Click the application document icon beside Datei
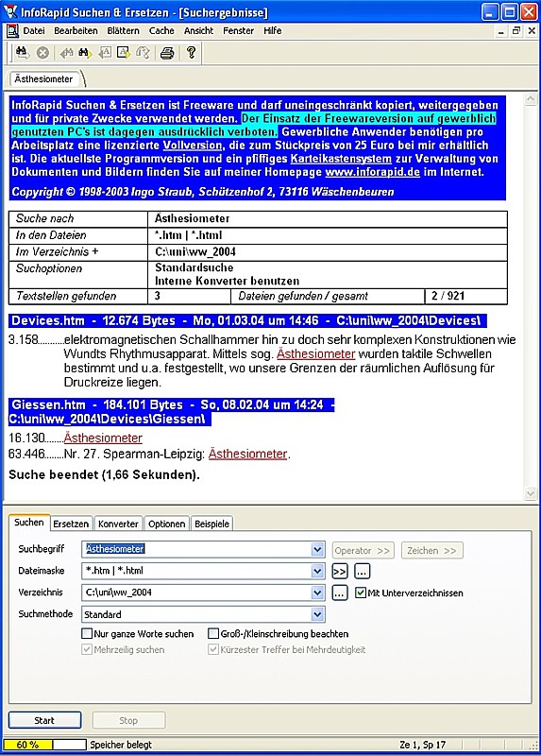541x756 pixels. click(x=12, y=31)
